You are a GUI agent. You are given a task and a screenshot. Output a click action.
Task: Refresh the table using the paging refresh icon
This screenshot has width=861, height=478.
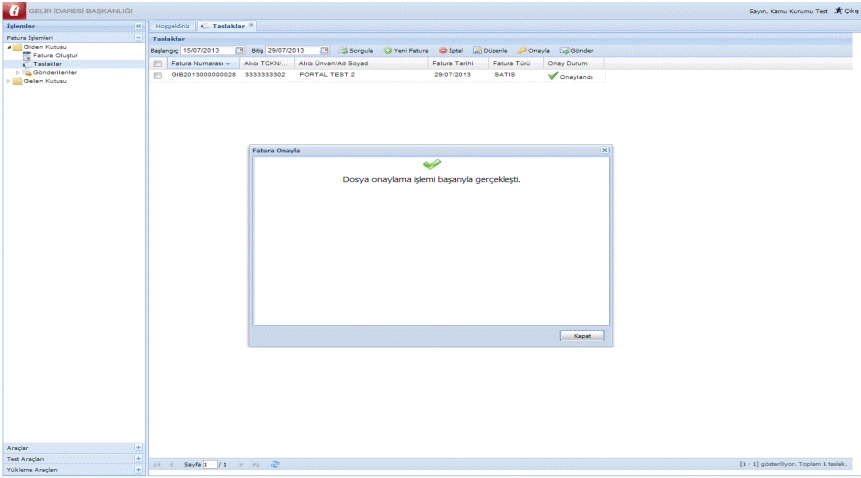[x=275, y=465]
